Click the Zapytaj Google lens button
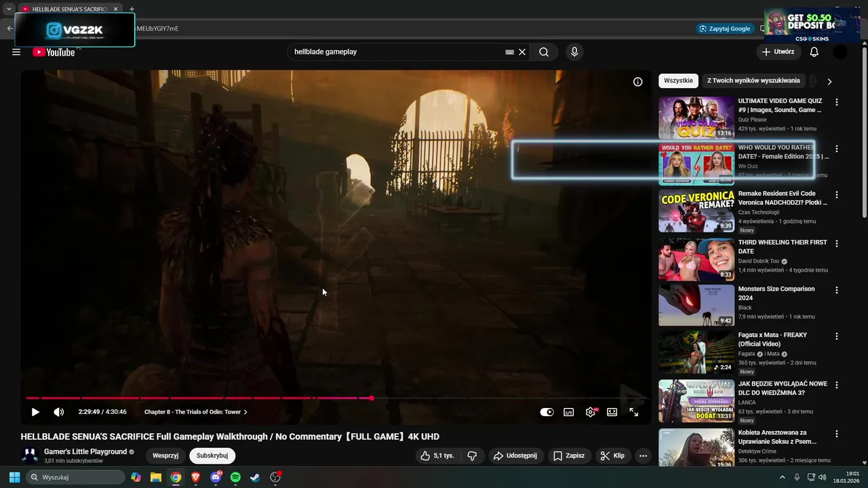 coord(726,28)
